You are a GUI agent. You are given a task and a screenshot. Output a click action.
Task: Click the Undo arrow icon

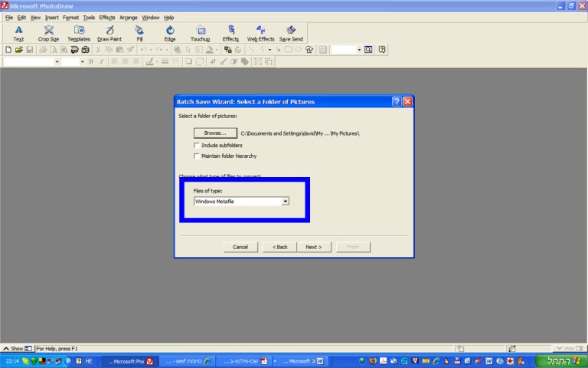coord(143,50)
